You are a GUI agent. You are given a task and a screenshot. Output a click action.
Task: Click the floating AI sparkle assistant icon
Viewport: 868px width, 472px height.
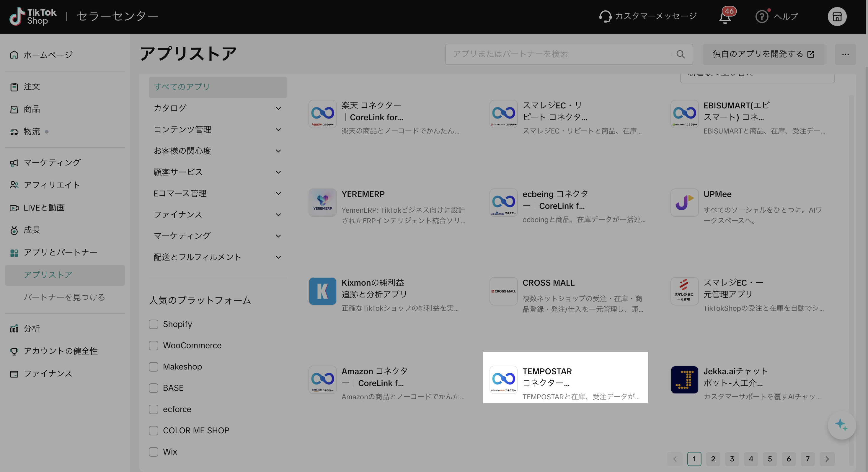pos(841,425)
